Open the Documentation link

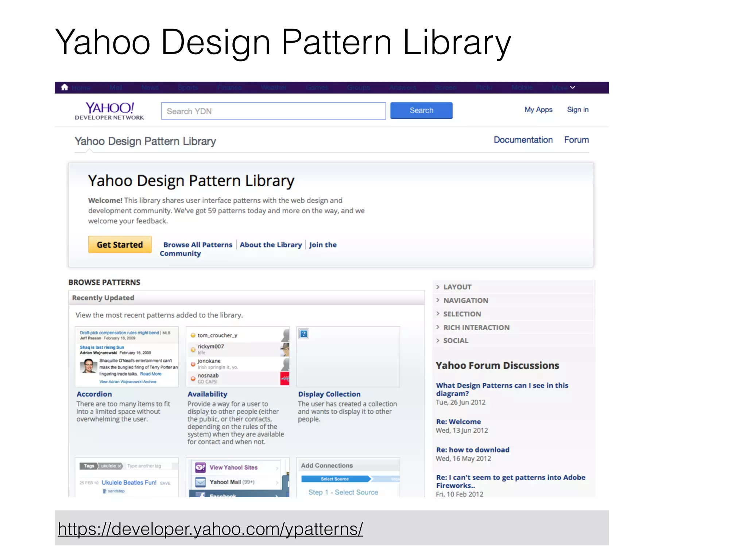tap(523, 140)
